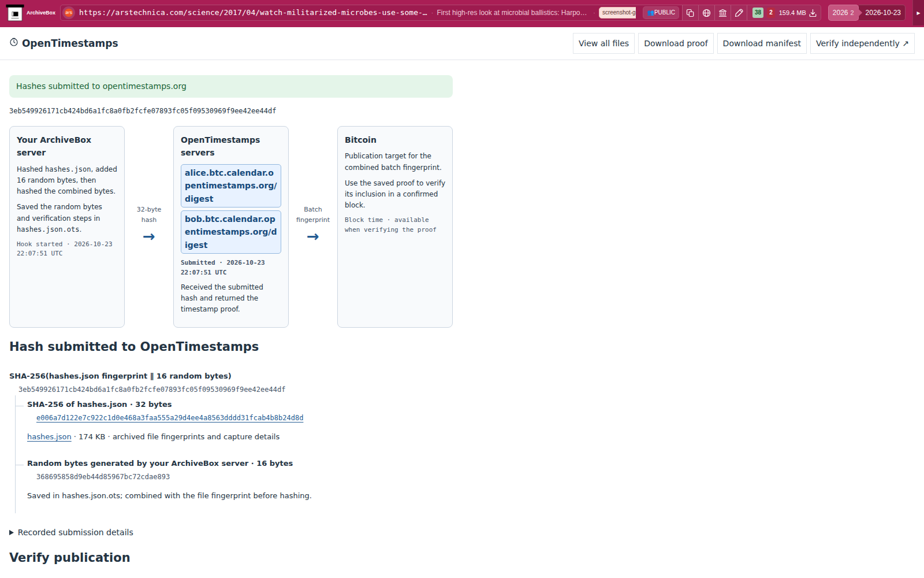Click 'Hashes submitted to opentimestamps.org' banner

pos(231,86)
